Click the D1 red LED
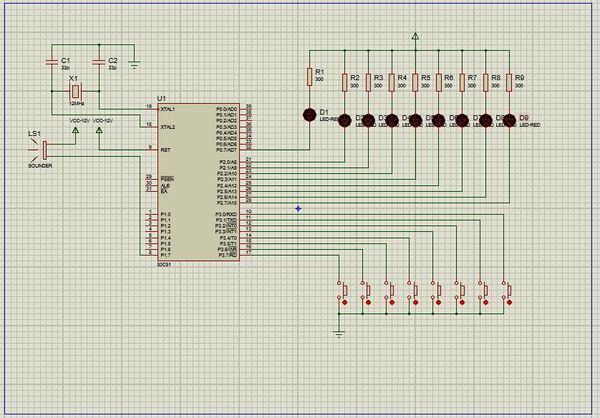This screenshot has width=600, height=418. 308,114
